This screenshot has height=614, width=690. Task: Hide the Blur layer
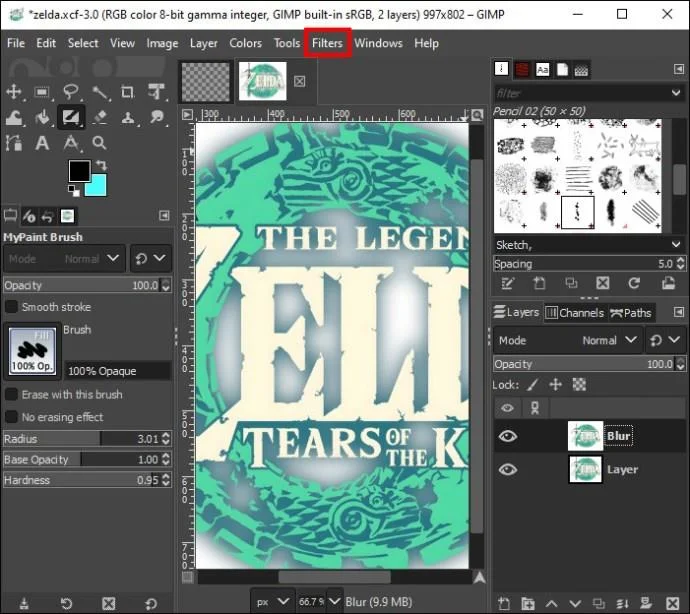pyautogui.click(x=507, y=436)
